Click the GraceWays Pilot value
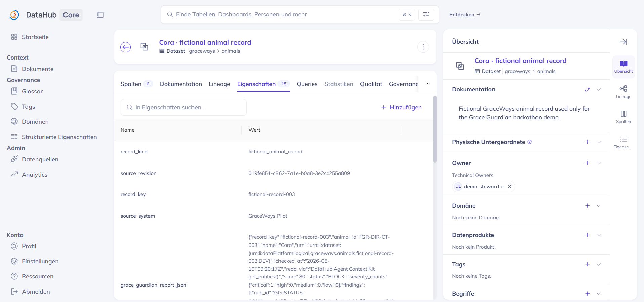Screen dimensions: 644x302 268,216
